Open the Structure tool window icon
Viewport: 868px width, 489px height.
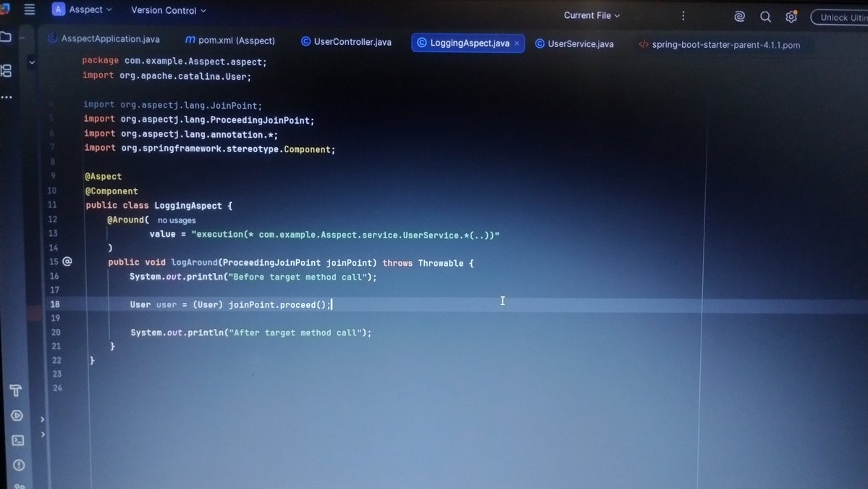6,70
